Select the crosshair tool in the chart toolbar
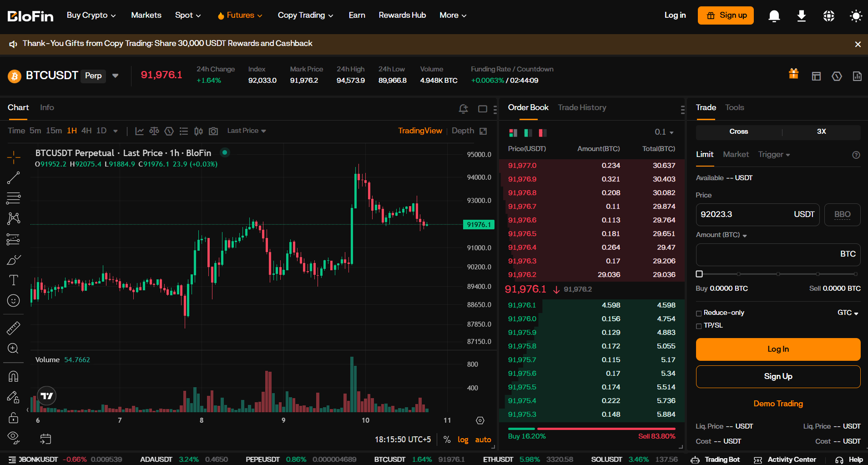The width and height of the screenshot is (868, 465). tap(14, 157)
